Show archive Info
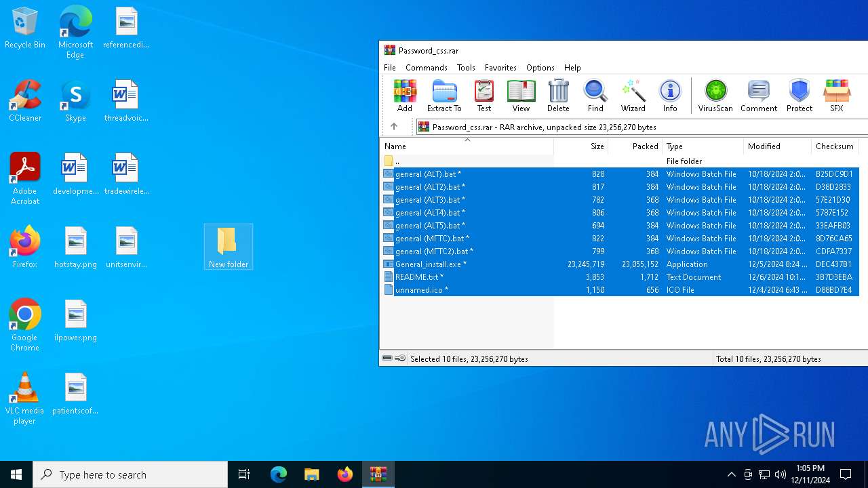868x488 pixels. [x=670, y=96]
